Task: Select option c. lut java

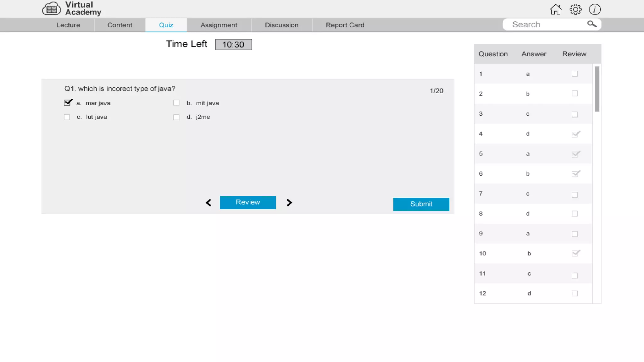Action: (x=67, y=117)
